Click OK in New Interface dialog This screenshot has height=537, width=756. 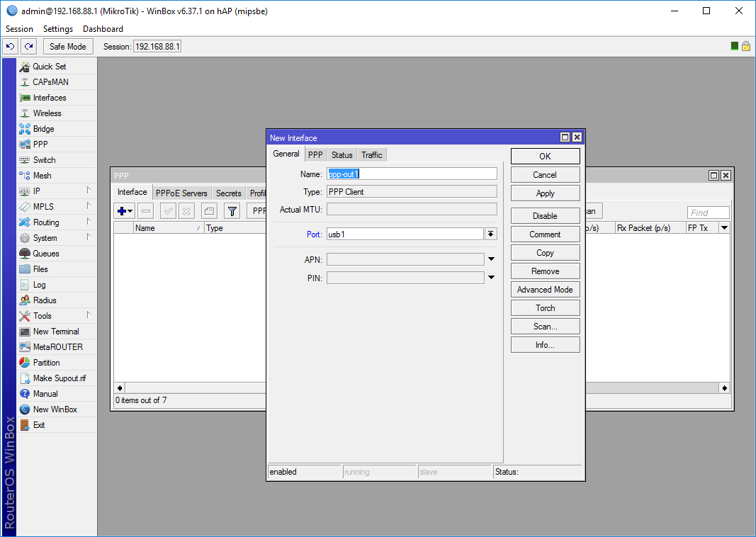(x=546, y=156)
